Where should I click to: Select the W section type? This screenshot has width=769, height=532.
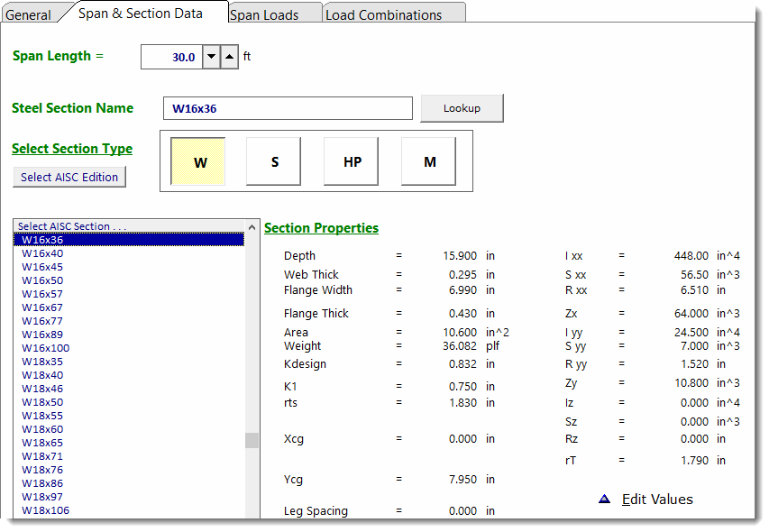click(x=197, y=162)
